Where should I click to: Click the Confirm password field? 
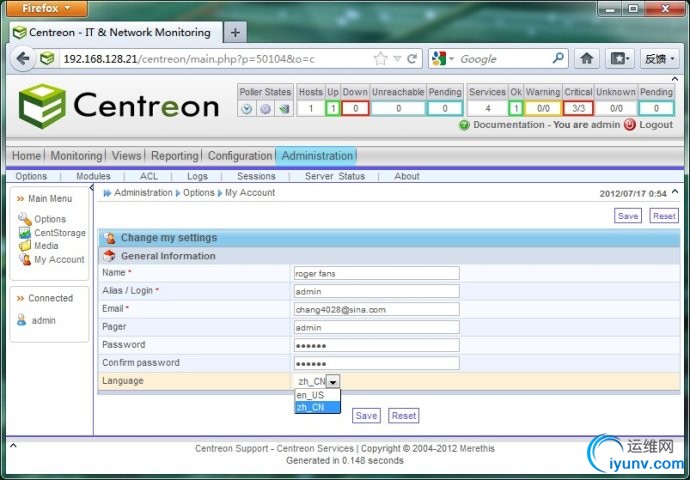click(377, 363)
